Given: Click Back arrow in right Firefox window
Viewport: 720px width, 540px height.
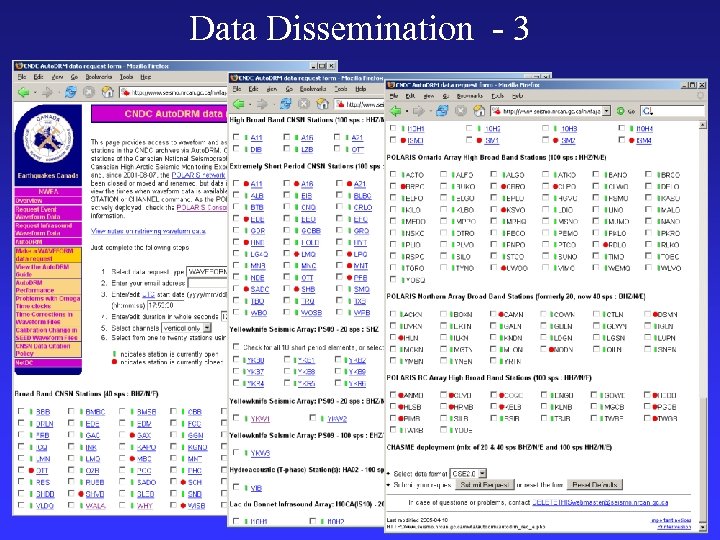Looking at the screenshot, I should point(396,111).
